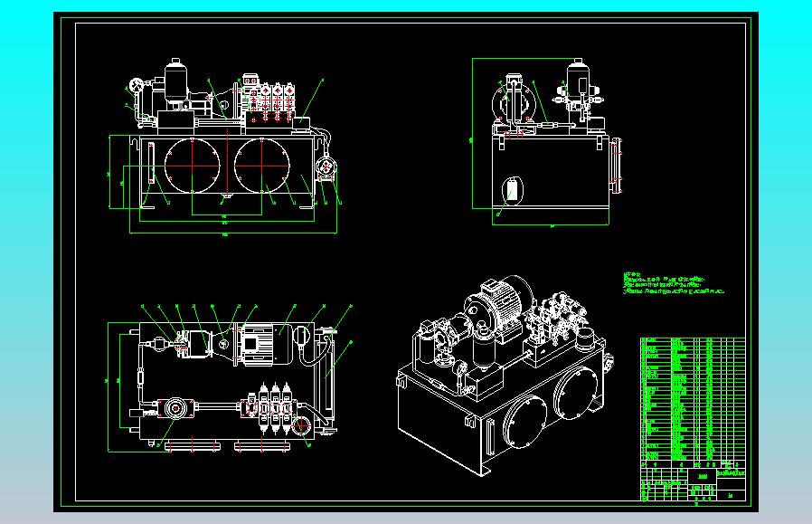Pick the accumulator cylinder atop the front view
The width and height of the screenshot is (812, 524).
[x=175, y=81]
